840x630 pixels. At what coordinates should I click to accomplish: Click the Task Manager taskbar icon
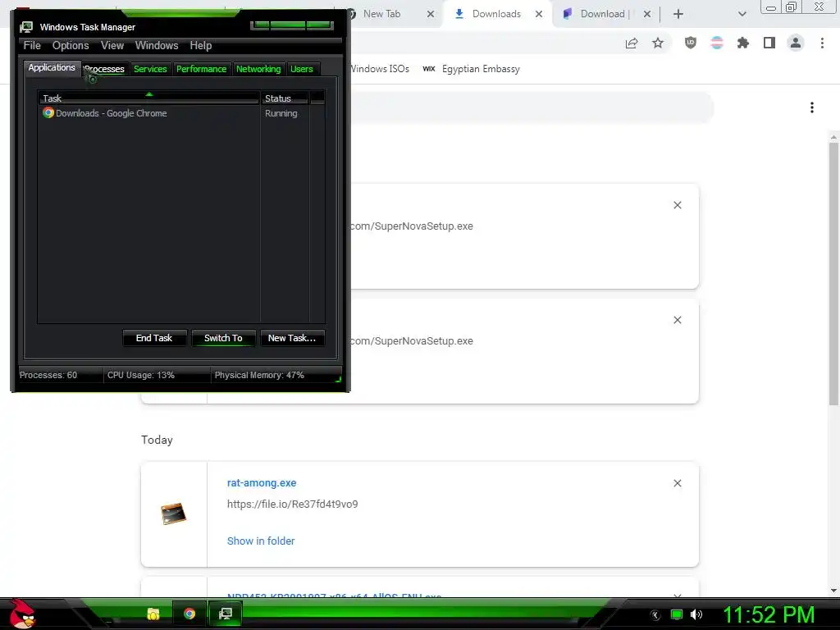[226, 614]
